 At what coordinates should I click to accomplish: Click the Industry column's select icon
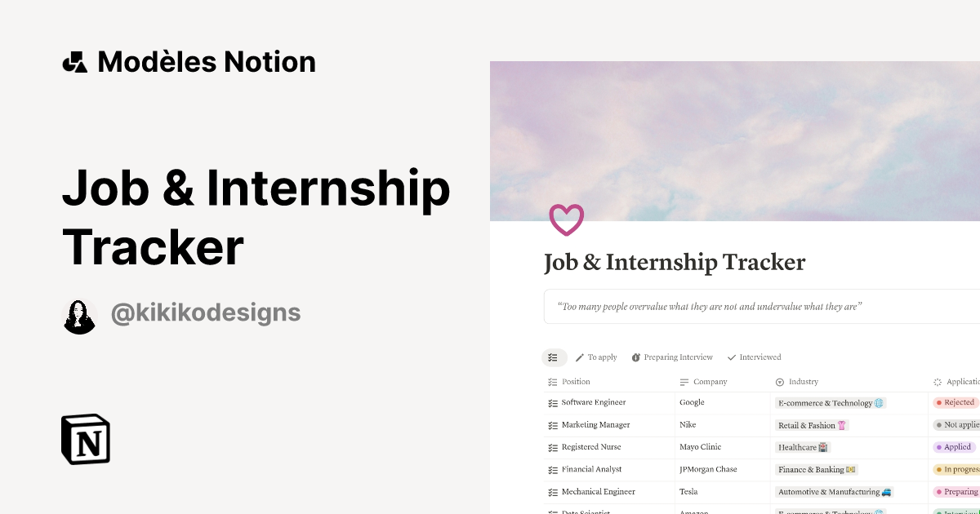click(x=780, y=382)
